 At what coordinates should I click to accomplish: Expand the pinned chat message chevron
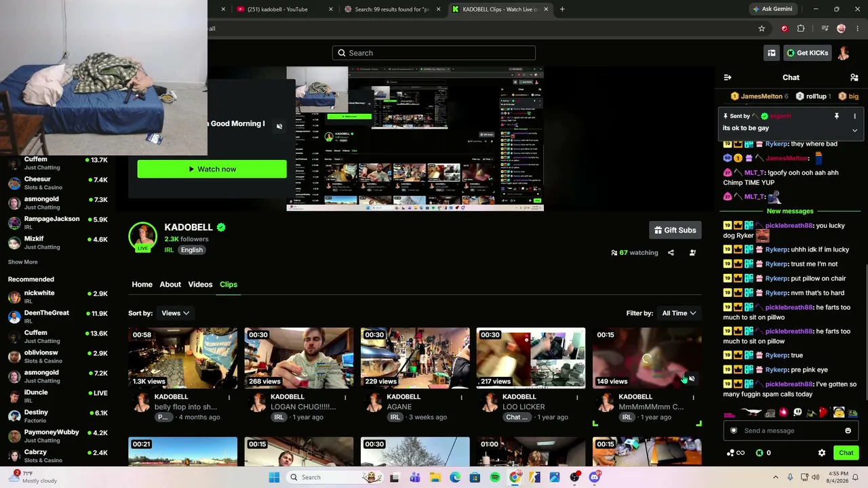coord(854,129)
